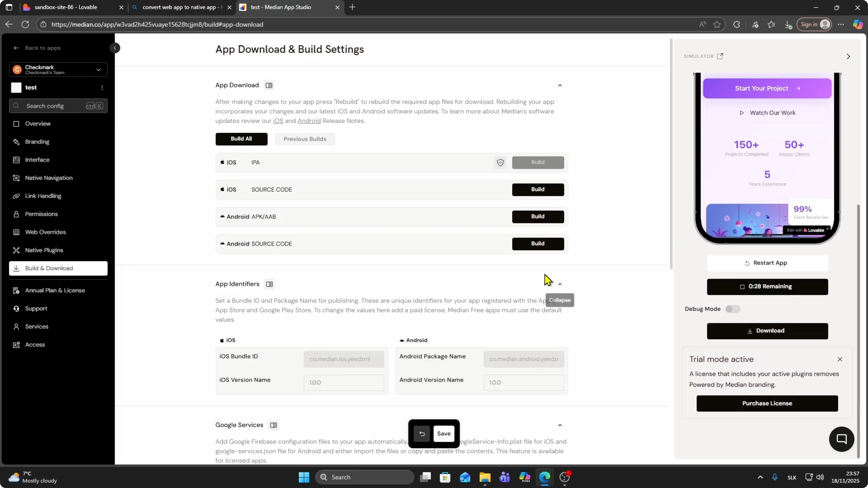Build the iOS SOURCE CODE

[538, 190]
